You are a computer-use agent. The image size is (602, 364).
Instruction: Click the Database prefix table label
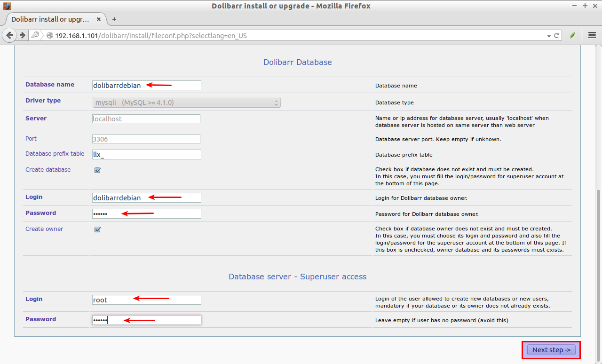click(55, 154)
